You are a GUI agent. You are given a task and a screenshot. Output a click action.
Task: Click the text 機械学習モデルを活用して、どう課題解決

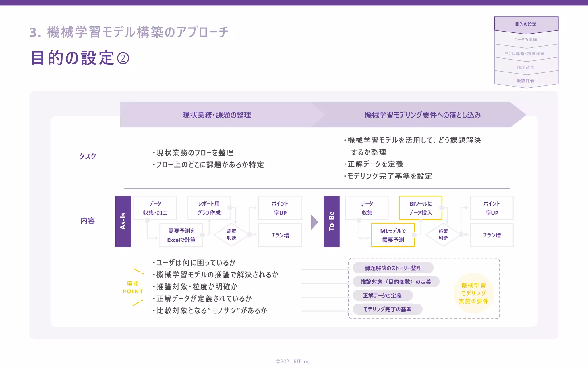[414, 140]
